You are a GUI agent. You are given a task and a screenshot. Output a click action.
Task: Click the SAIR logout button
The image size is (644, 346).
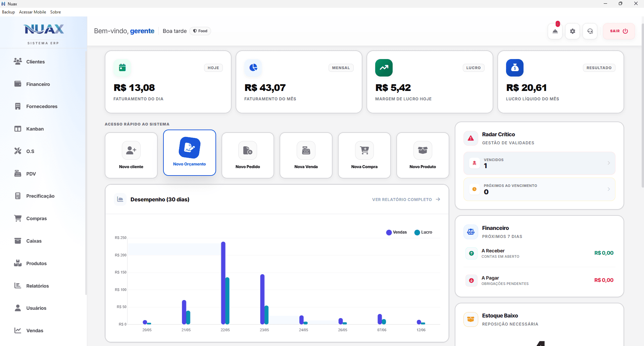tap(619, 31)
